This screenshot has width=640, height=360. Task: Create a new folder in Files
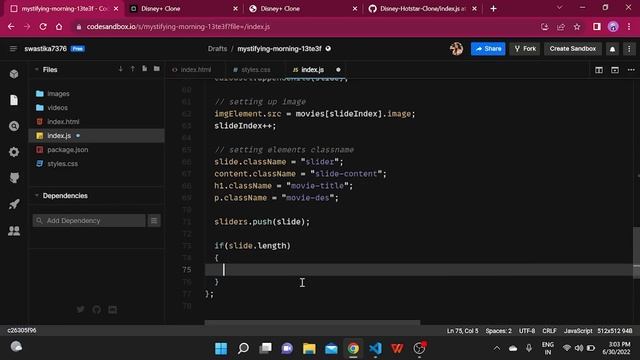click(157, 69)
